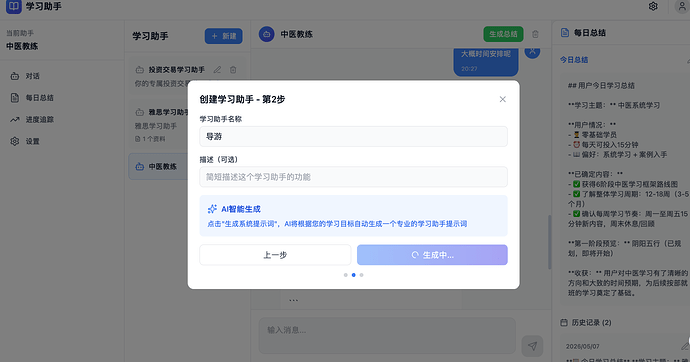
Task: Click the ## 用户今日学习总结 text
Action: 601,85
